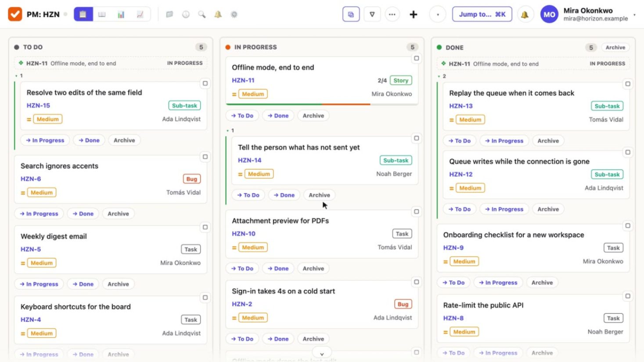Screen dimensions: 644x362
Task: Collapse the Done swimlane group showing 2
Action: pyautogui.click(x=442, y=76)
